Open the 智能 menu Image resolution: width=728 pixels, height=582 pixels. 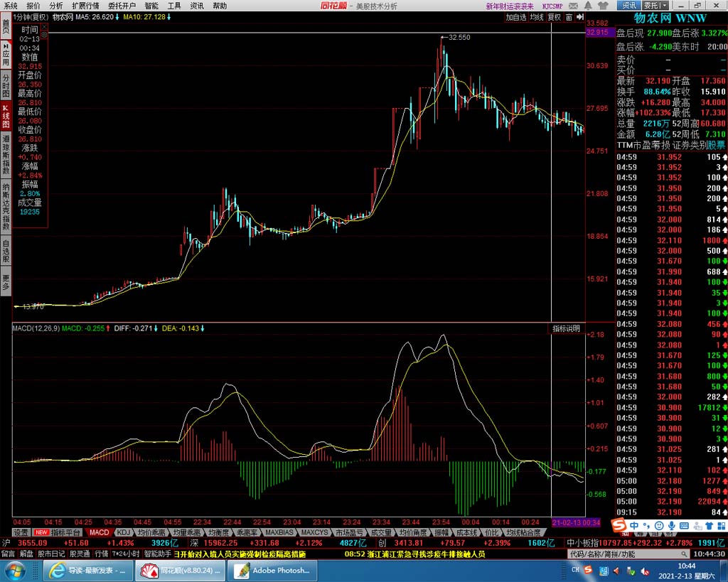click(151, 6)
